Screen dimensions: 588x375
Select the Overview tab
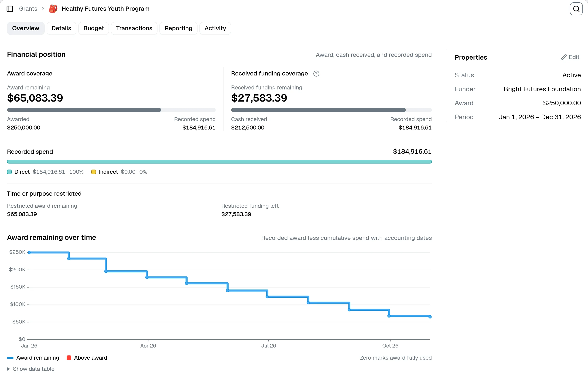point(26,28)
